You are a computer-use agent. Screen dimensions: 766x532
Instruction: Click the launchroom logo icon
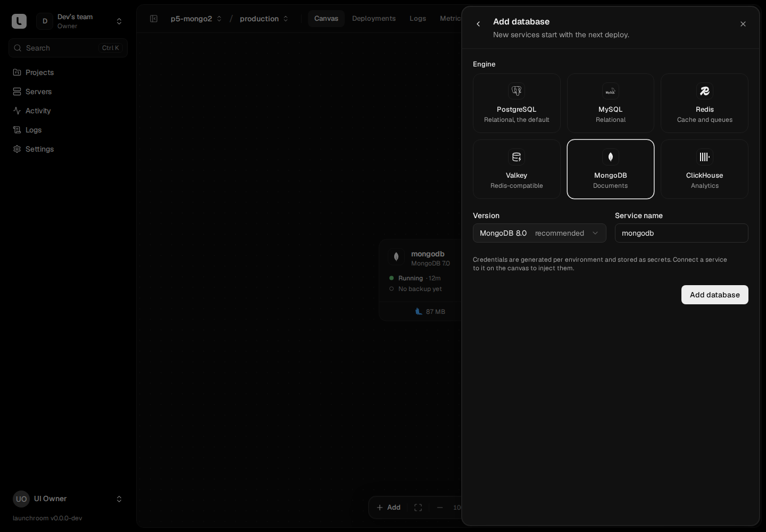[19, 21]
